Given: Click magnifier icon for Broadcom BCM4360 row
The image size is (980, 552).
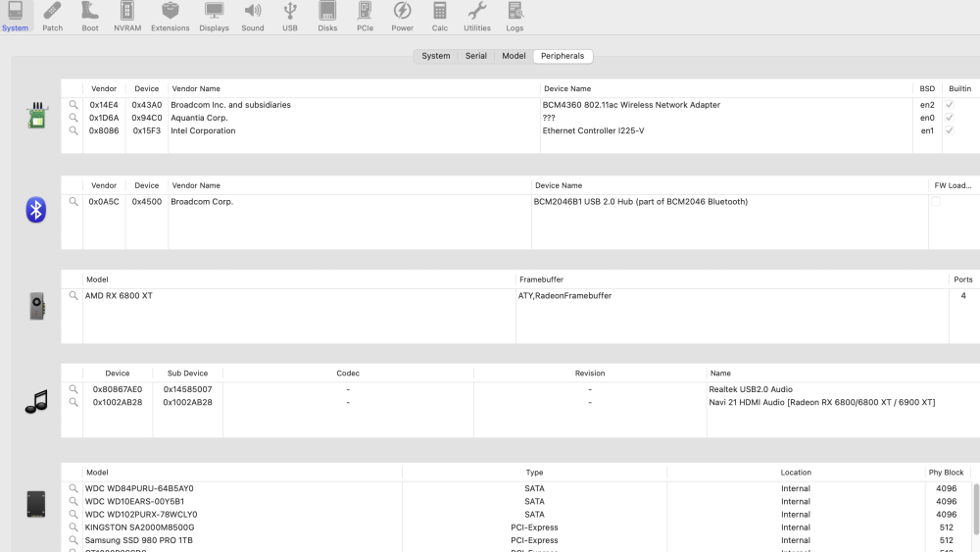Looking at the screenshot, I should pos(73,105).
